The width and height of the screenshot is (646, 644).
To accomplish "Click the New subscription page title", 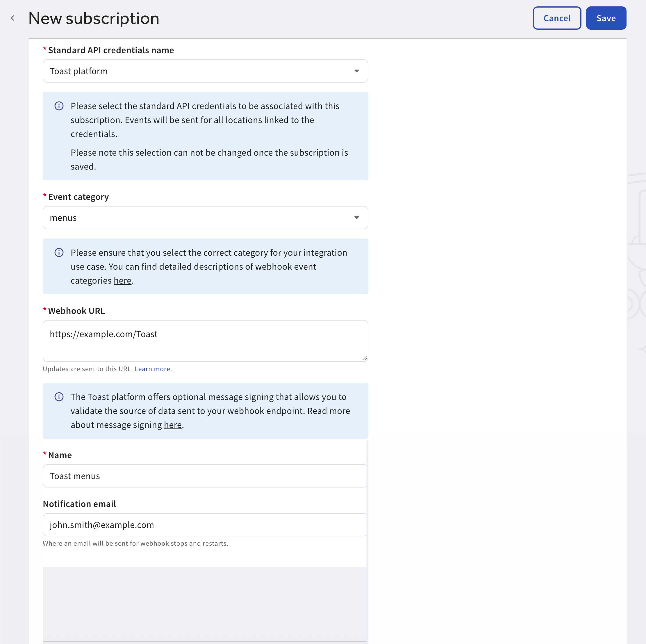I will [94, 18].
